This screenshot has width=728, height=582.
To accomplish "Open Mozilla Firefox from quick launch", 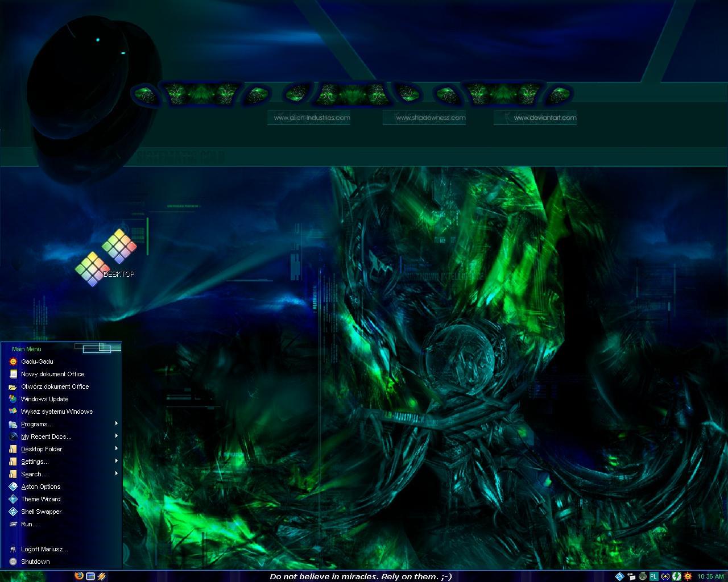I will [79, 576].
